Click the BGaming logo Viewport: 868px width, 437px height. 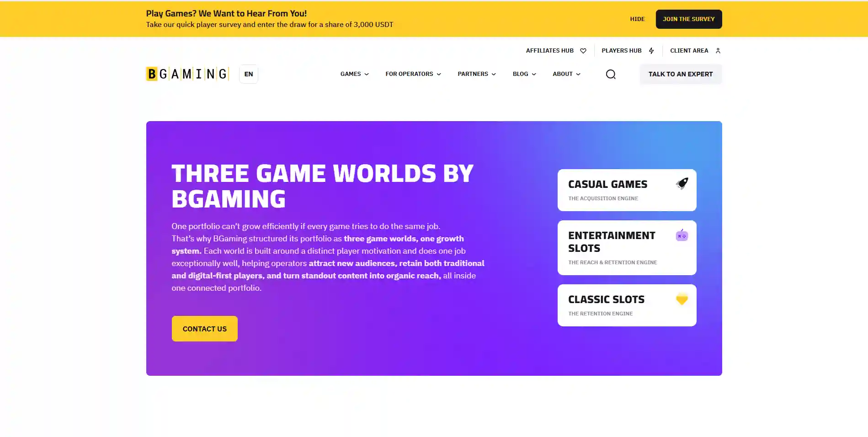pos(187,74)
